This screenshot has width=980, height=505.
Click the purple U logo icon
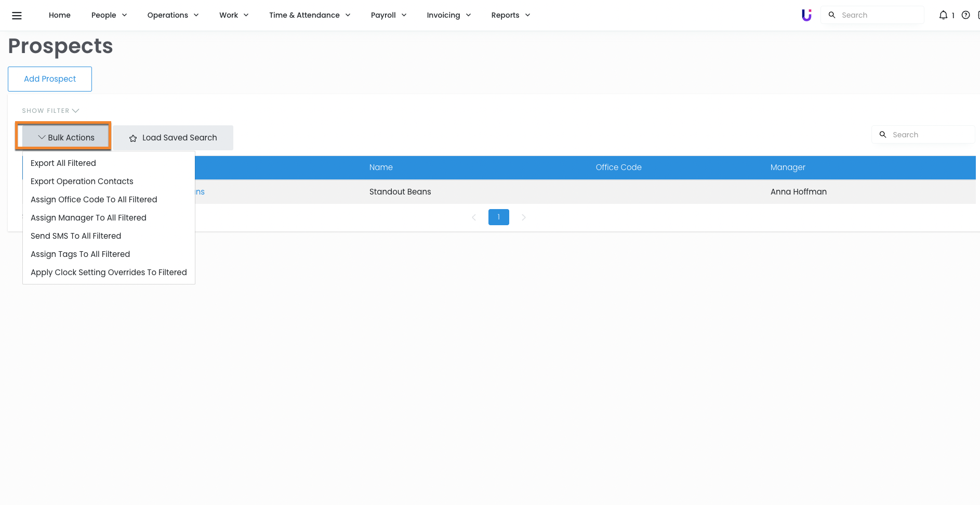(x=806, y=15)
